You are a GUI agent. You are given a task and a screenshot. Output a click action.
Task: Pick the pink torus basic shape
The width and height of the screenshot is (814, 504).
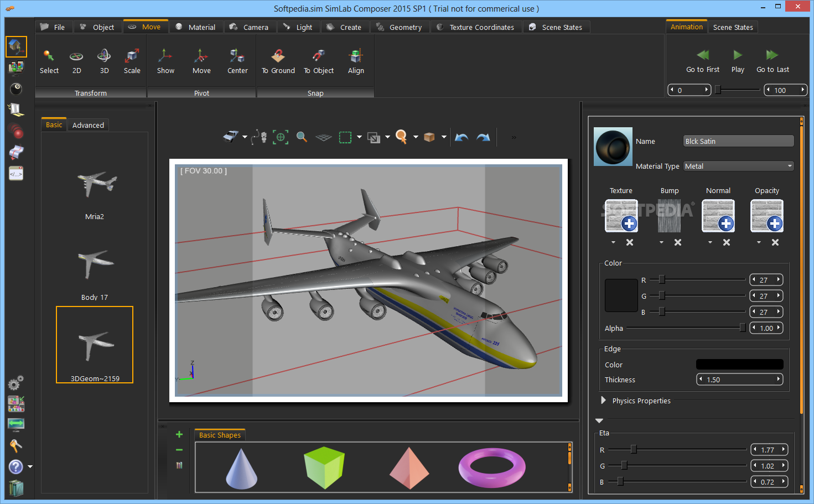pyautogui.click(x=492, y=467)
